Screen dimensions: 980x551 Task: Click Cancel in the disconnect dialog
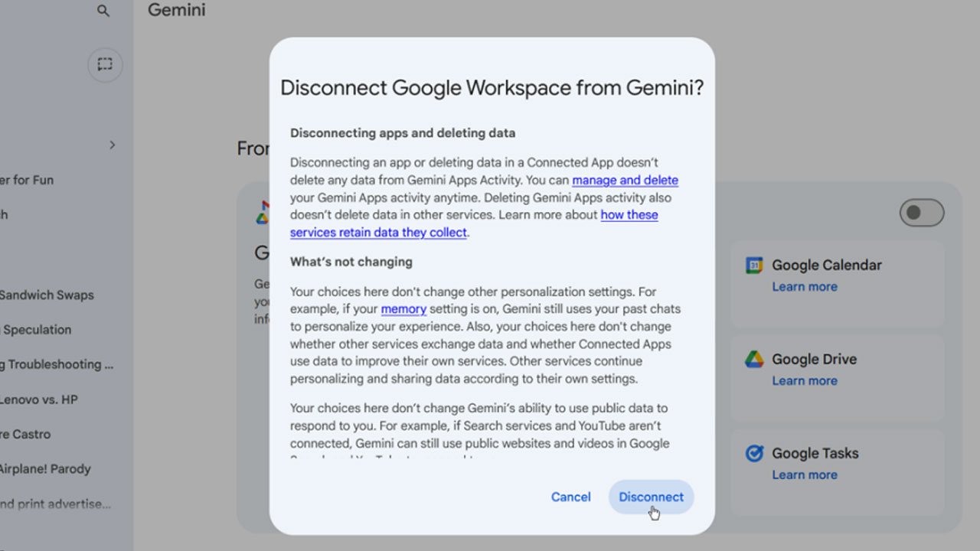(571, 497)
